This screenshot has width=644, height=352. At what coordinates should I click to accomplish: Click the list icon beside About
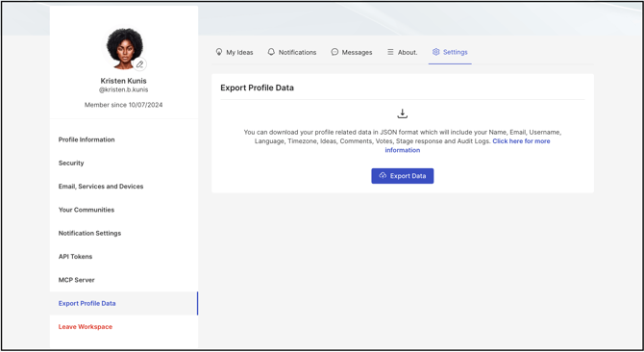[390, 52]
